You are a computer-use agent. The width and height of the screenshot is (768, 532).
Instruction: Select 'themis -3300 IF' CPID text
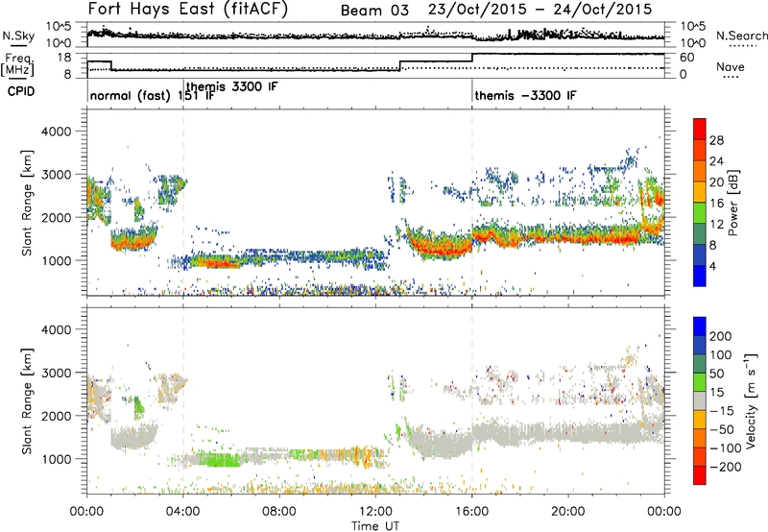[525, 95]
